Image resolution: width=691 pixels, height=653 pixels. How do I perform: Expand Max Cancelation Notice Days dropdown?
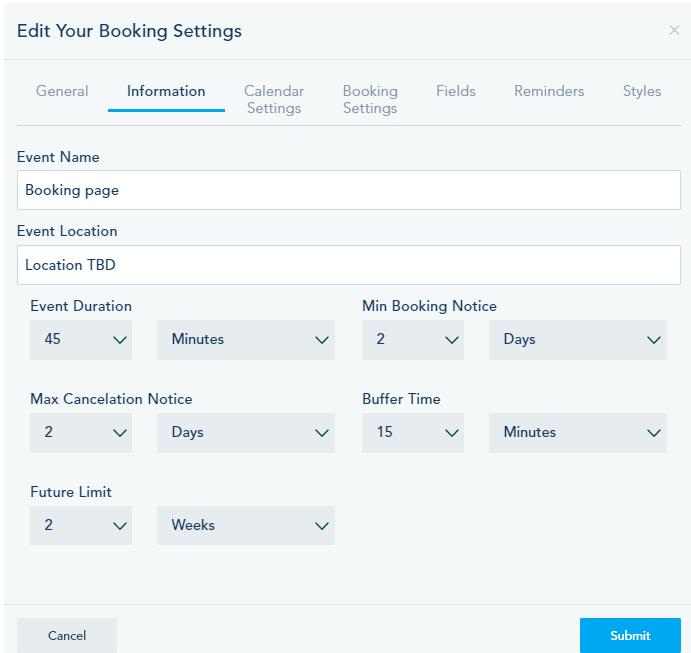246,433
